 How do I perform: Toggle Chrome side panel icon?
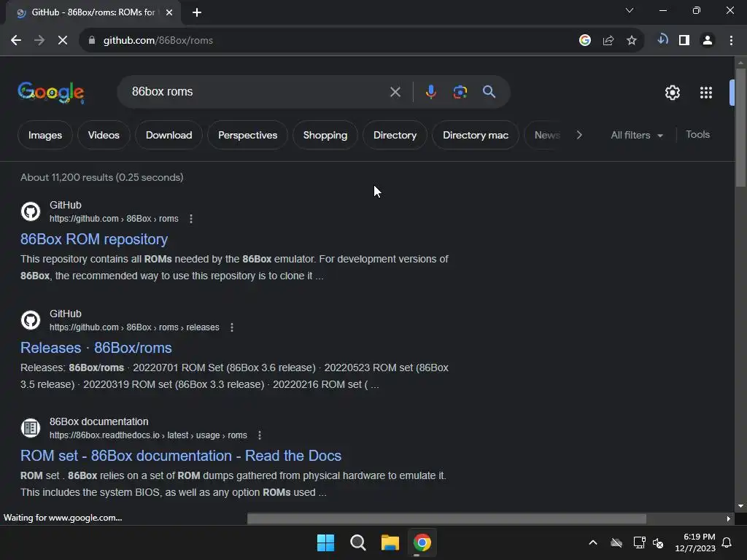[x=684, y=41]
